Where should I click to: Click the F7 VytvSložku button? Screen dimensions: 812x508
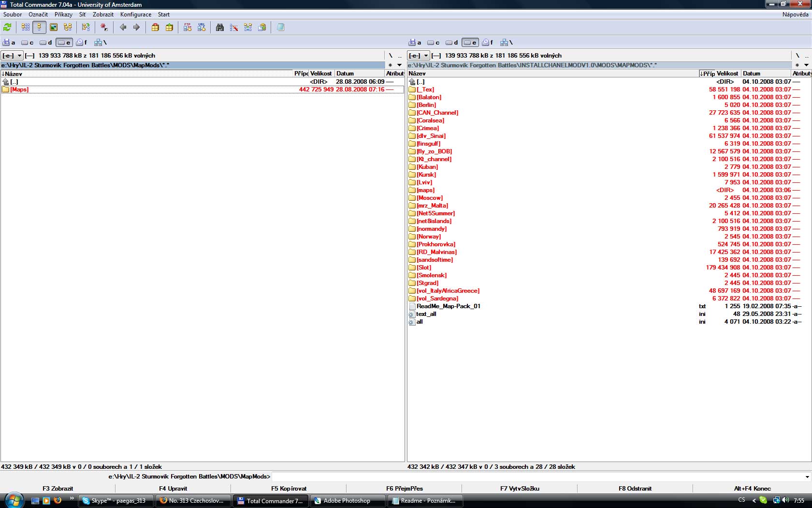point(520,489)
